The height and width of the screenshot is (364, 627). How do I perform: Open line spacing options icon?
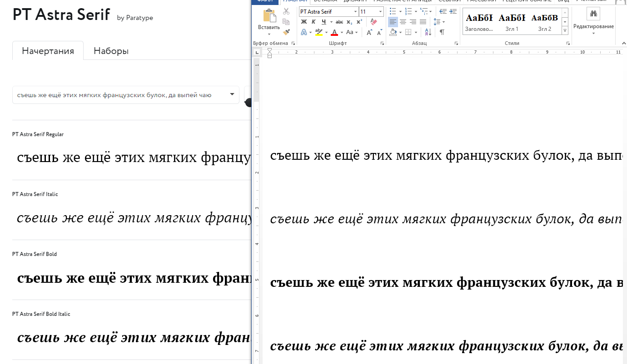(x=437, y=22)
